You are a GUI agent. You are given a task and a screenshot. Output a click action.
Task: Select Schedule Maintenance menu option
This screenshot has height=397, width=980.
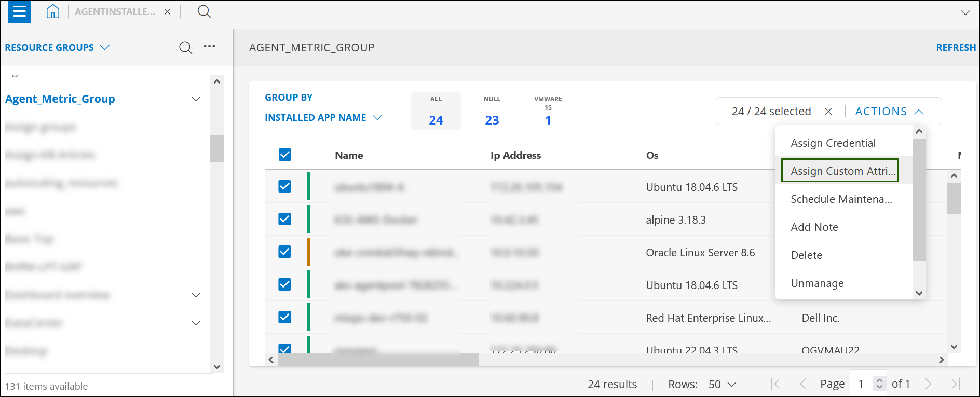pos(841,199)
